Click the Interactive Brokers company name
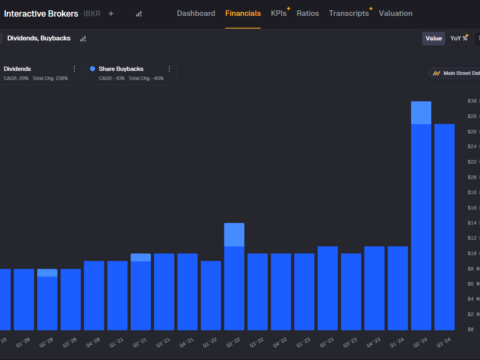 pos(41,14)
